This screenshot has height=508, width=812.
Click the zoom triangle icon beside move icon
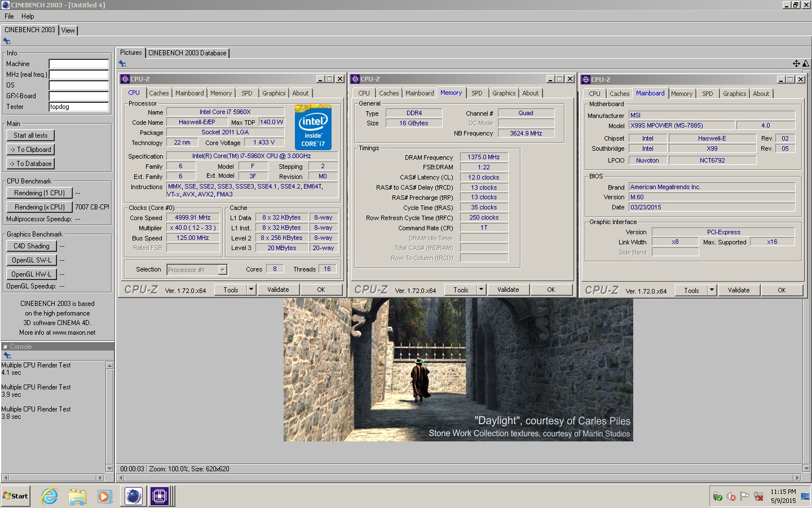[x=806, y=63]
